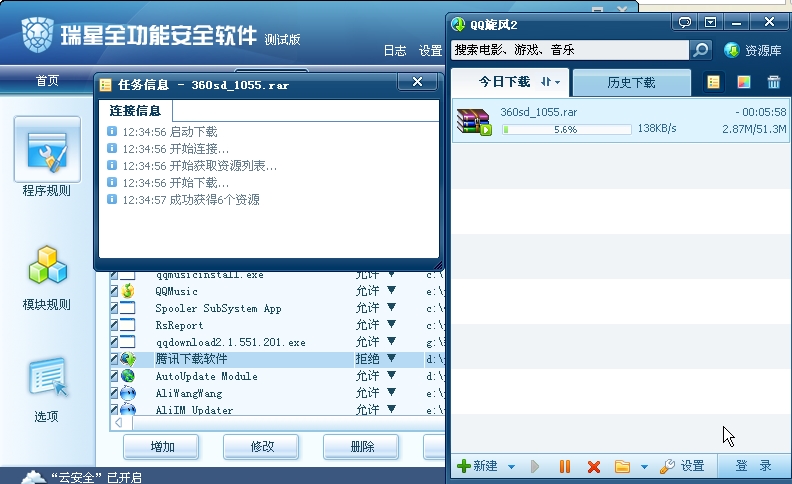Image resolution: width=792 pixels, height=484 pixels.
Task: Click the 腾讯下载软件 row icon
Action: click(128, 359)
